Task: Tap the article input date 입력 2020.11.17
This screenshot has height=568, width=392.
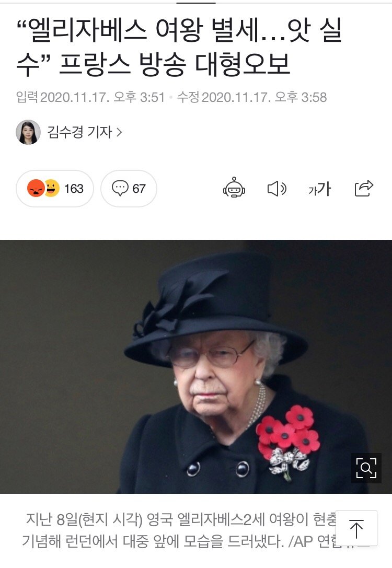Action: [90, 97]
